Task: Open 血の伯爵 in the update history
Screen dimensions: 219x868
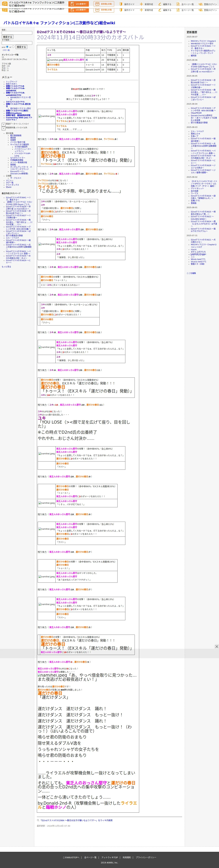Action: [194, 191]
